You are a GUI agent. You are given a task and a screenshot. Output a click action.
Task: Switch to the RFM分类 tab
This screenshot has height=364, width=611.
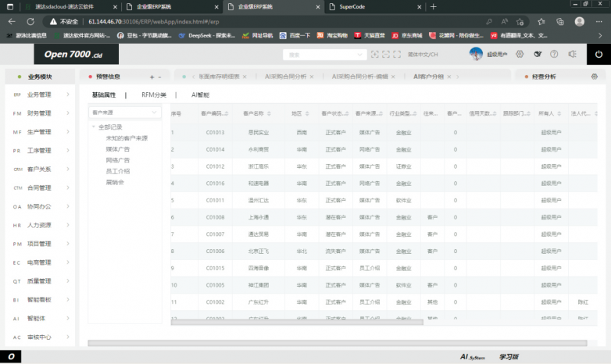coord(154,95)
